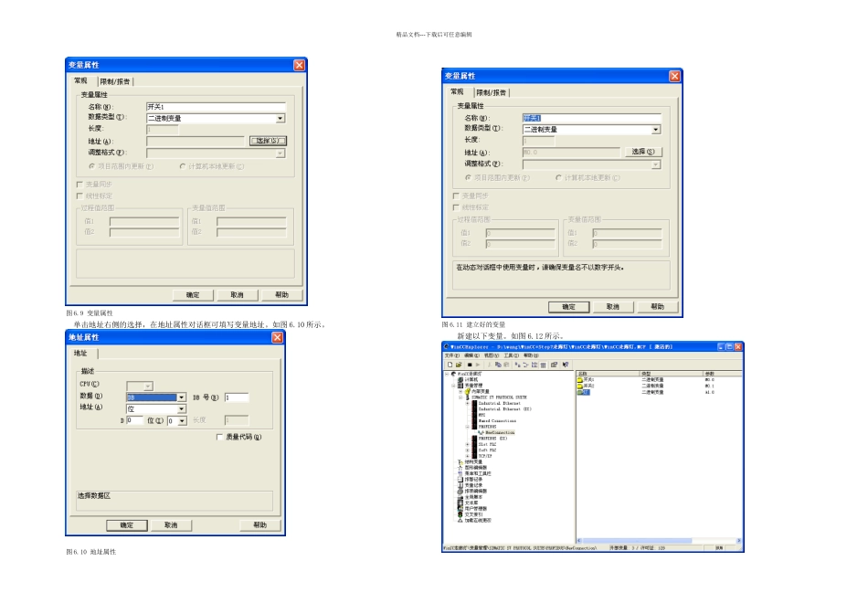
Task: Tick 线性标定 checkbox in Figure 6.11 dialog
Action: (456, 207)
